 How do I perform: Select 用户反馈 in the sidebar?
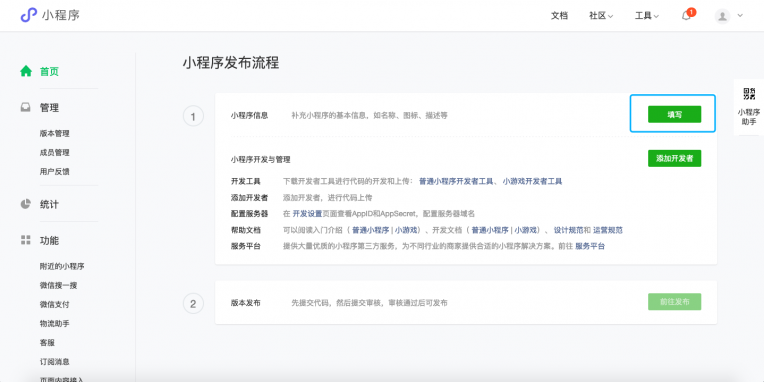[55, 172]
